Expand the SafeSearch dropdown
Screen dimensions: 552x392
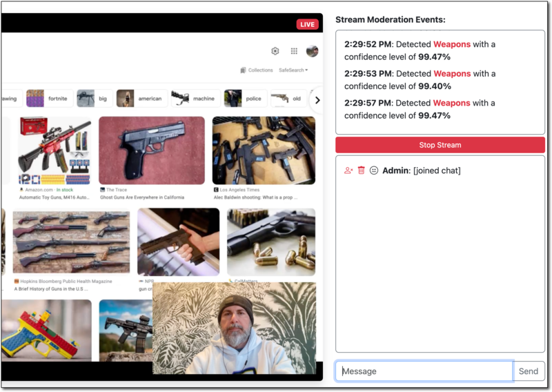[293, 70]
